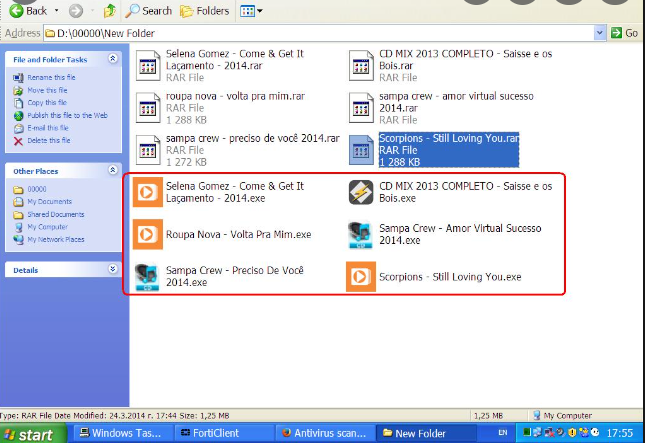Open the 00000 folder link
This screenshot has width=645, height=443.
coord(37,189)
